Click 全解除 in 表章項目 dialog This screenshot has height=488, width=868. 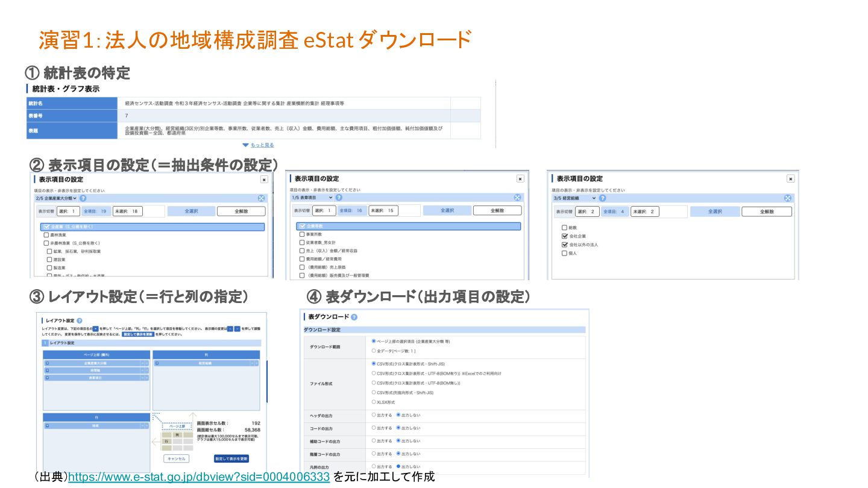coord(497,211)
